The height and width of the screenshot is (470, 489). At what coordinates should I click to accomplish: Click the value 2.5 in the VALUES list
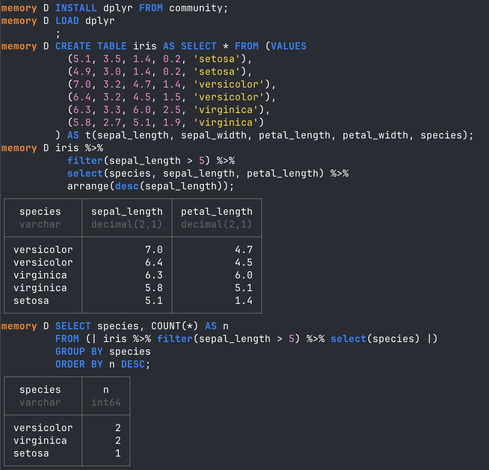click(x=172, y=110)
